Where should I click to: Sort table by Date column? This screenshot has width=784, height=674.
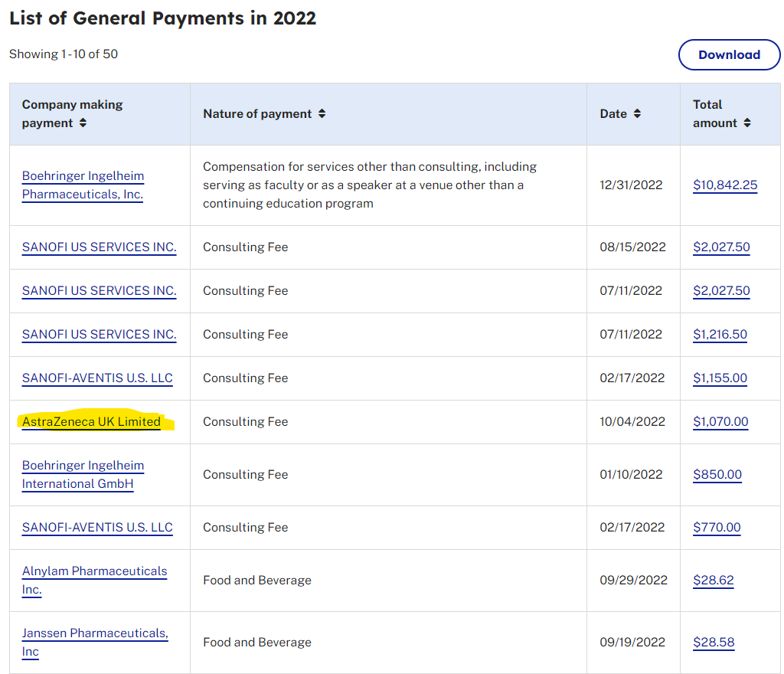[637, 114]
